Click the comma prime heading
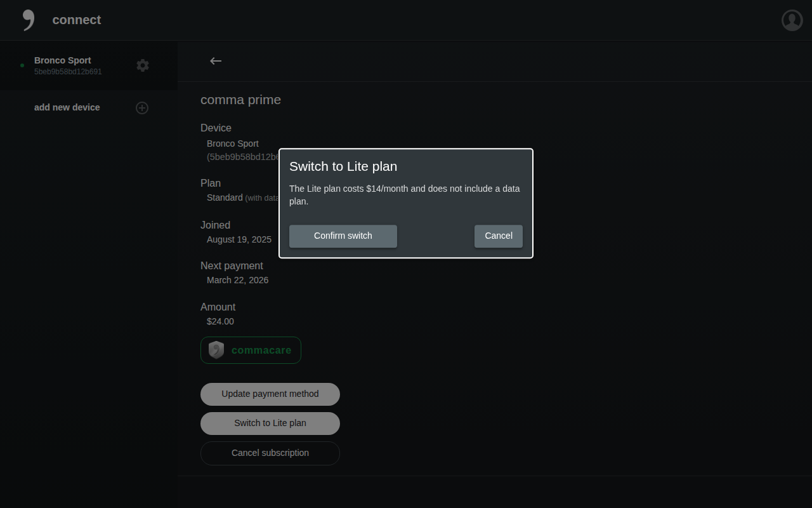812x508 pixels. [240, 100]
